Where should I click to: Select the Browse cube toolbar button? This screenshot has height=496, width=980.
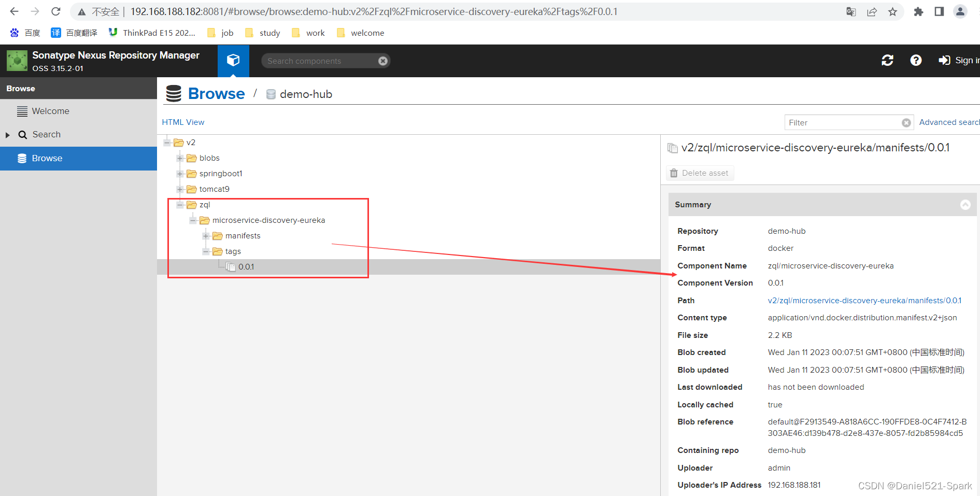233,61
